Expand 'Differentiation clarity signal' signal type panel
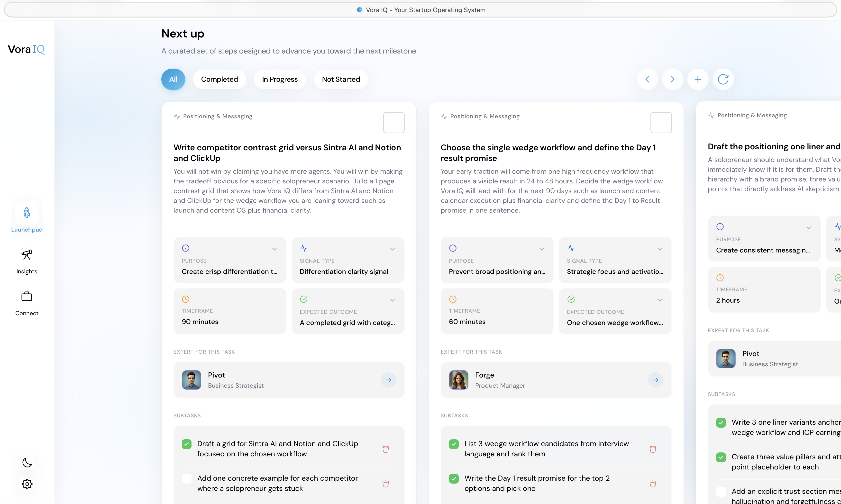This screenshot has width=841, height=504. point(392,249)
